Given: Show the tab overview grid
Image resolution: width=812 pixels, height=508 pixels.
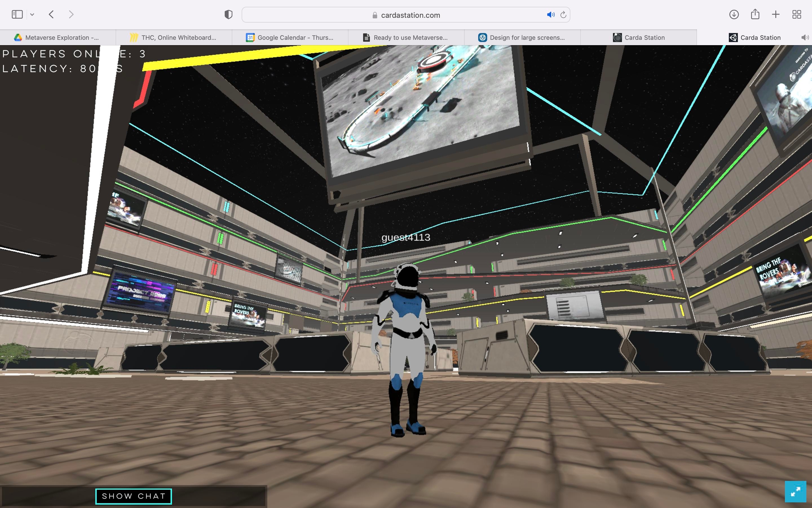Looking at the screenshot, I should click(x=796, y=14).
